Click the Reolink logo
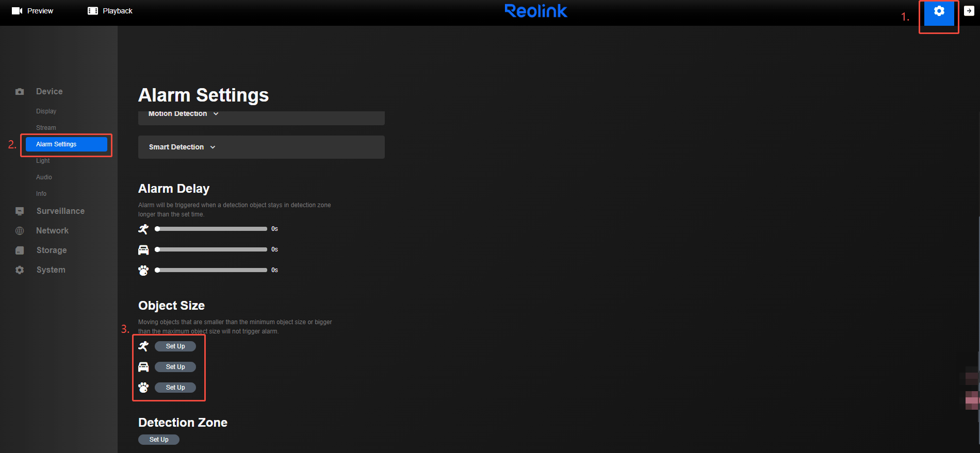The height and width of the screenshot is (453, 980). [536, 11]
